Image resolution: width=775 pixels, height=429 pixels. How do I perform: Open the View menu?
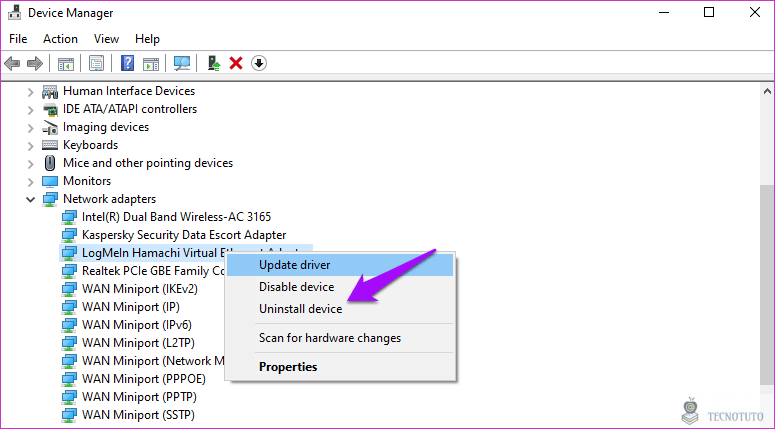[x=106, y=39]
